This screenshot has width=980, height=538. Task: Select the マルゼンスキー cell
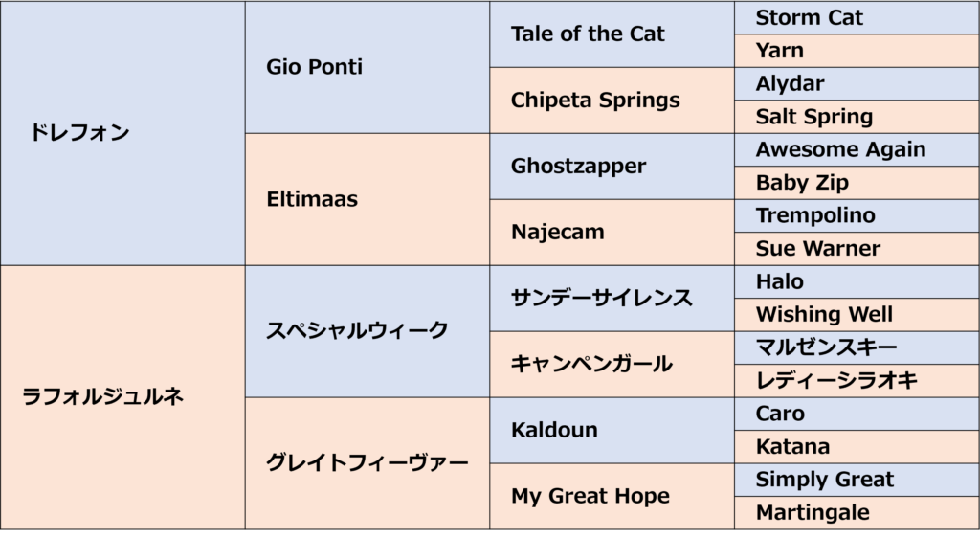[857, 347]
